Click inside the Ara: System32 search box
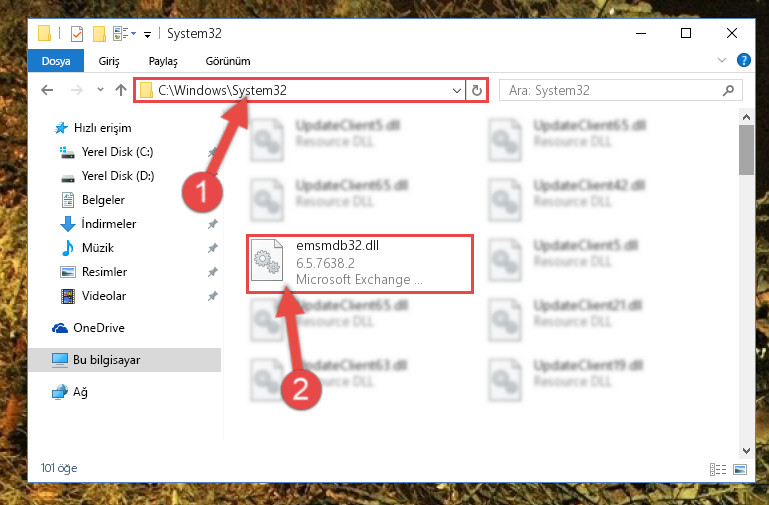Viewport: 769px width, 505px height. coord(611,91)
